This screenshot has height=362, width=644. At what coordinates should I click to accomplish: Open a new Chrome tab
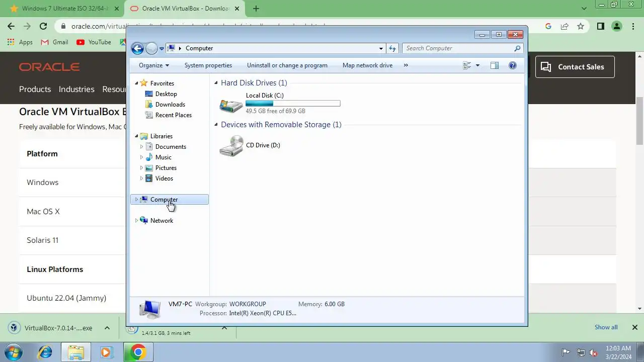pyautogui.click(x=256, y=9)
